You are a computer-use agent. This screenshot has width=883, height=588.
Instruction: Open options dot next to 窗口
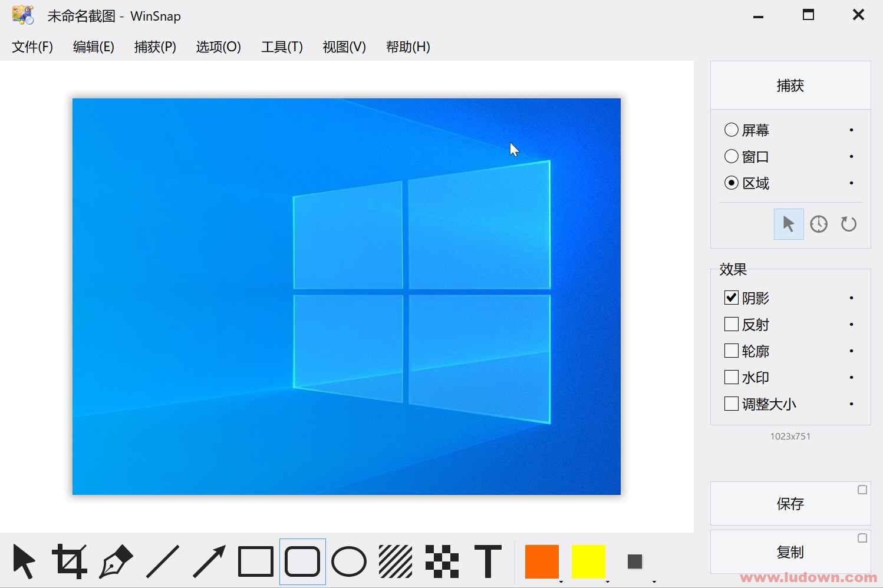pyautogui.click(x=852, y=156)
